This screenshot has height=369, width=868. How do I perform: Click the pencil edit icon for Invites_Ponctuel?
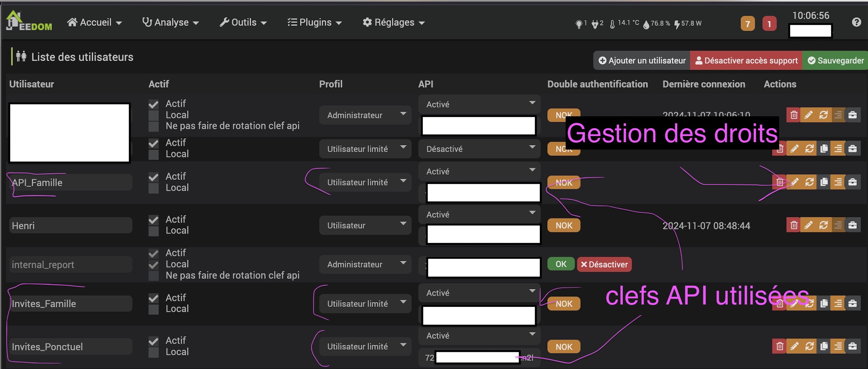(795, 346)
